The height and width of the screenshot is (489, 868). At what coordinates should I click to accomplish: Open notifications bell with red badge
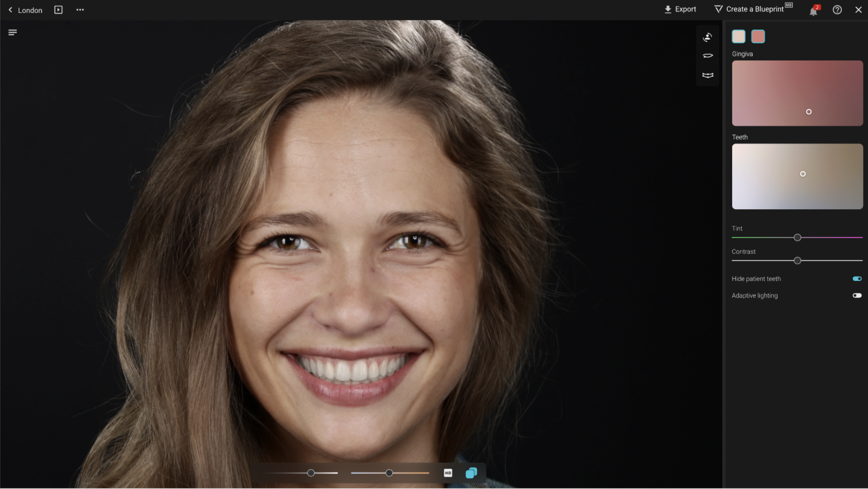[813, 11]
